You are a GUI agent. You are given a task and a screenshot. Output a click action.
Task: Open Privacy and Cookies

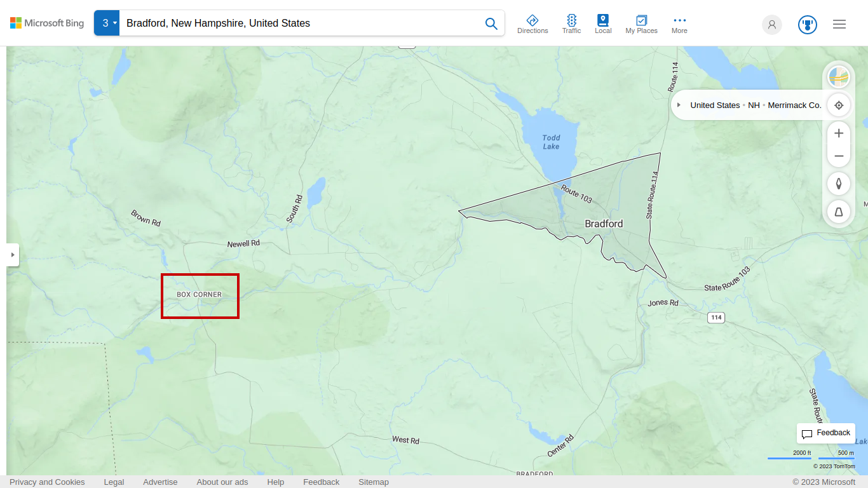[x=47, y=482]
